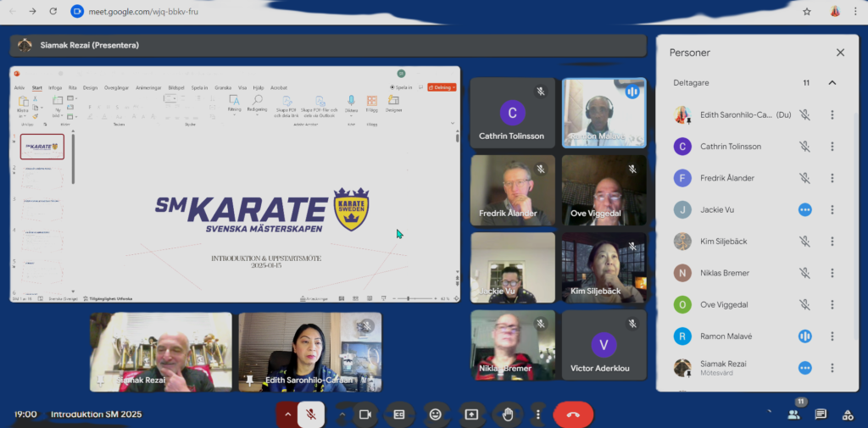Image resolution: width=868 pixels, height=428 pixels.
Task: Select Spela in radio option in PowerPoint
Action: click(401, 87)
